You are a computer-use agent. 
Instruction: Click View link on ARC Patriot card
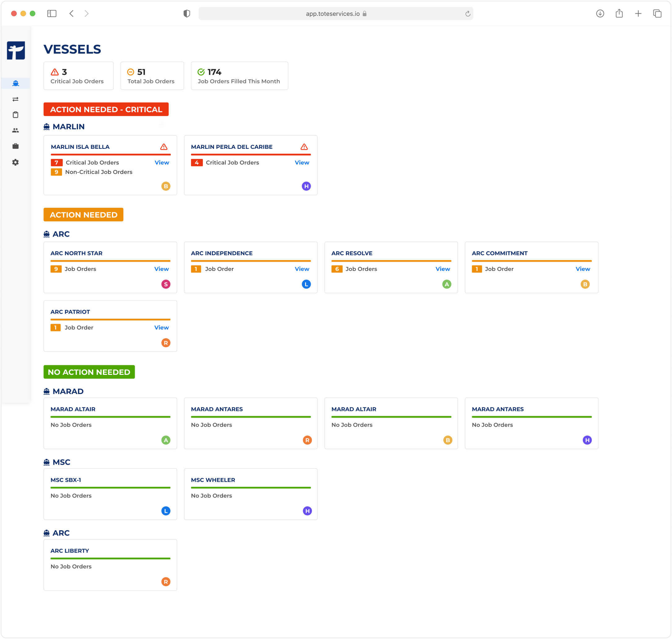click(161, 327)
